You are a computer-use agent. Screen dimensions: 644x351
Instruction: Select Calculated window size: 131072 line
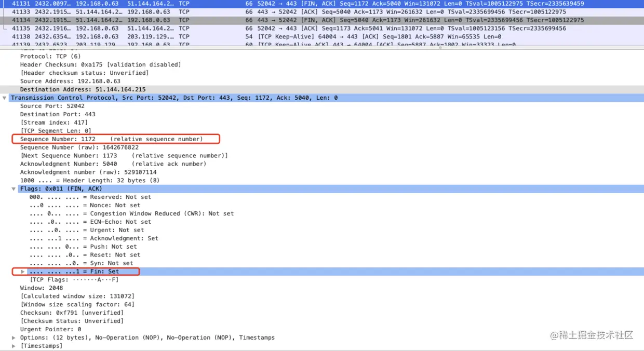coord(77,296)
